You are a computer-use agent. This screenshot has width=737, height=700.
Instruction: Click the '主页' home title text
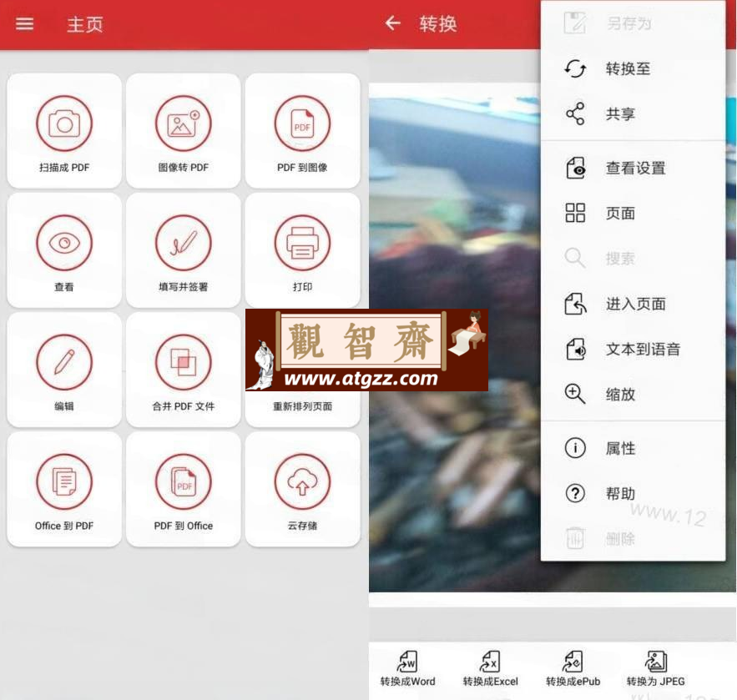[x=84, y=24]
